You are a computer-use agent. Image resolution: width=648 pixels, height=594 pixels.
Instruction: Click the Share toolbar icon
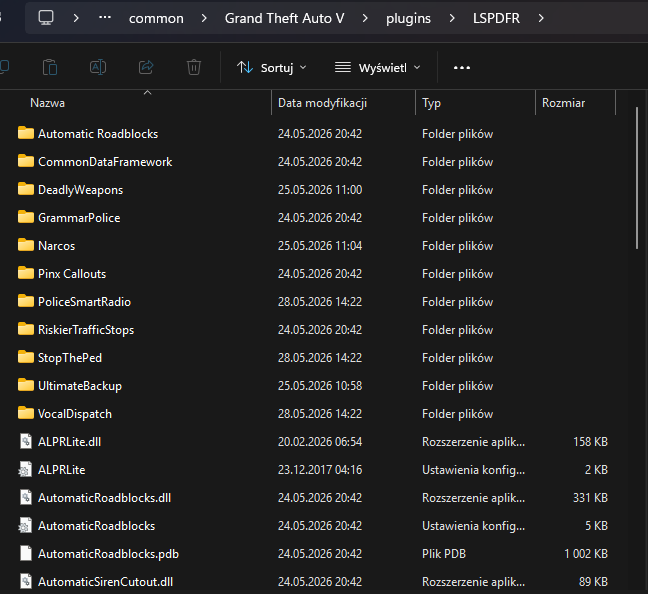pos(146,67)
